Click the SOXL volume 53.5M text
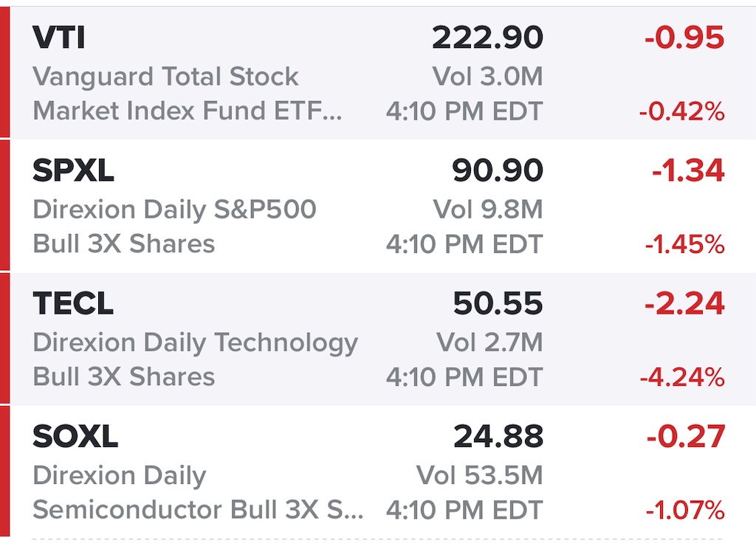Image resolution: width=756 pixels, height=546 pixels. pos(480,475)
